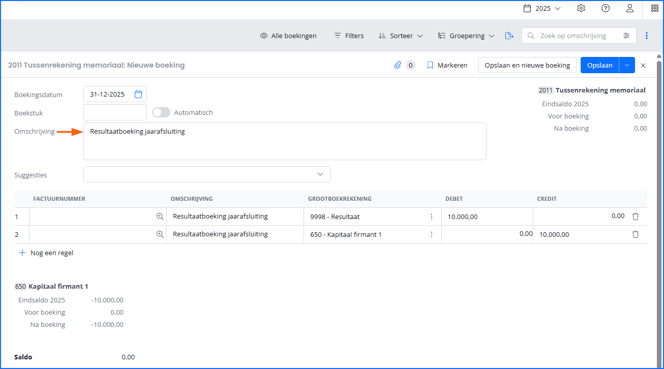Open the help question mark icon
This screenshot has height=369, width=664.
pyautogui.click(x=605, y=8)
